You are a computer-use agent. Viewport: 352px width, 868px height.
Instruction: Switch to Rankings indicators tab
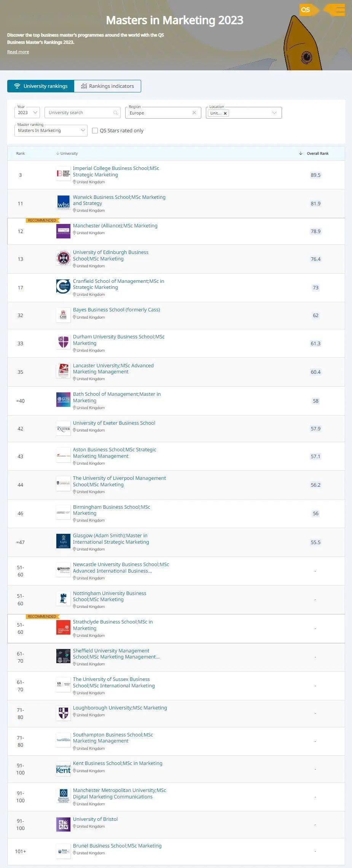(x=107, y=86)
